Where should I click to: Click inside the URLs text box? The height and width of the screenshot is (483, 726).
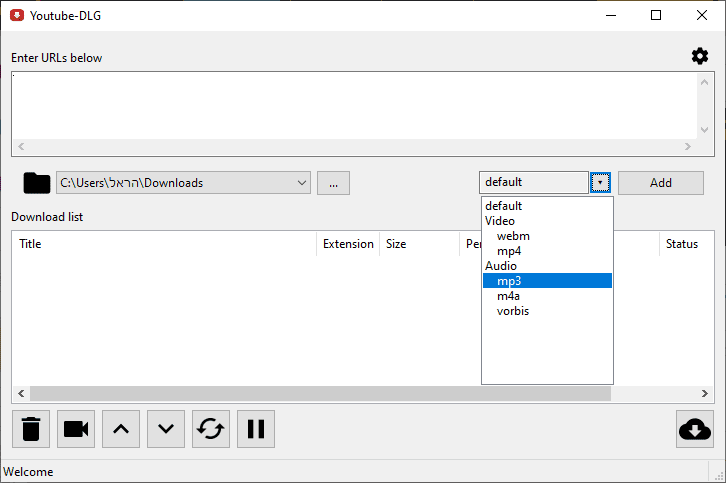[354, 106]
